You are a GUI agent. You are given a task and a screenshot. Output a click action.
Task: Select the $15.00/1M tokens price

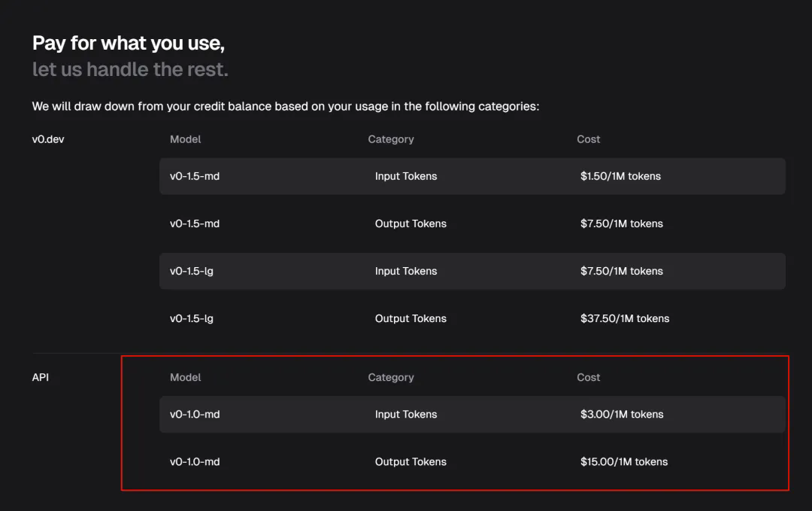(x=623, y=461)
